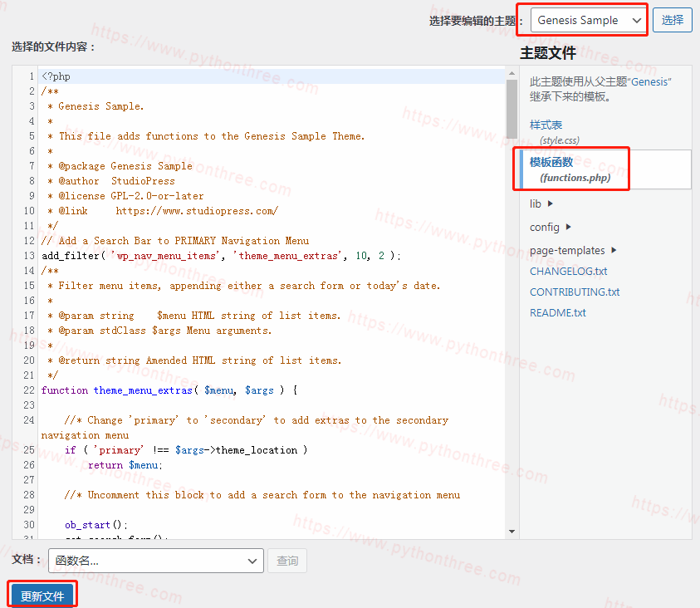Click the '@license GPL-2.0-or-later' line
The image size is (700, 608).
(125, 196)
